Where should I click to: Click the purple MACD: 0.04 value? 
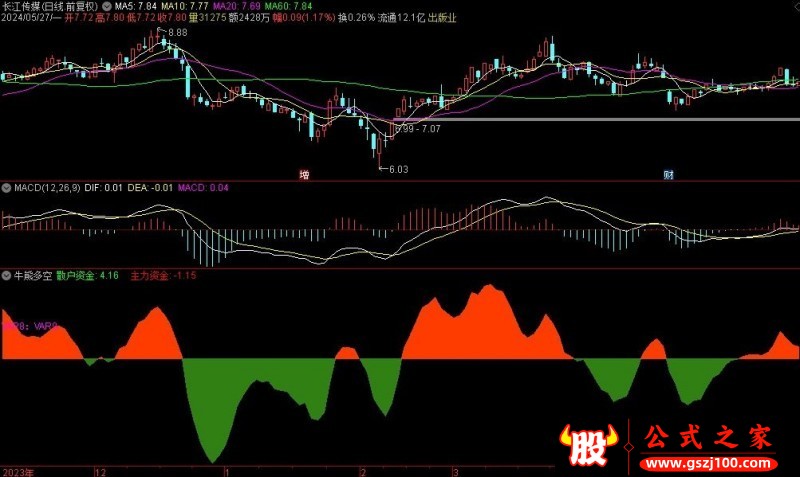(203, 188)
